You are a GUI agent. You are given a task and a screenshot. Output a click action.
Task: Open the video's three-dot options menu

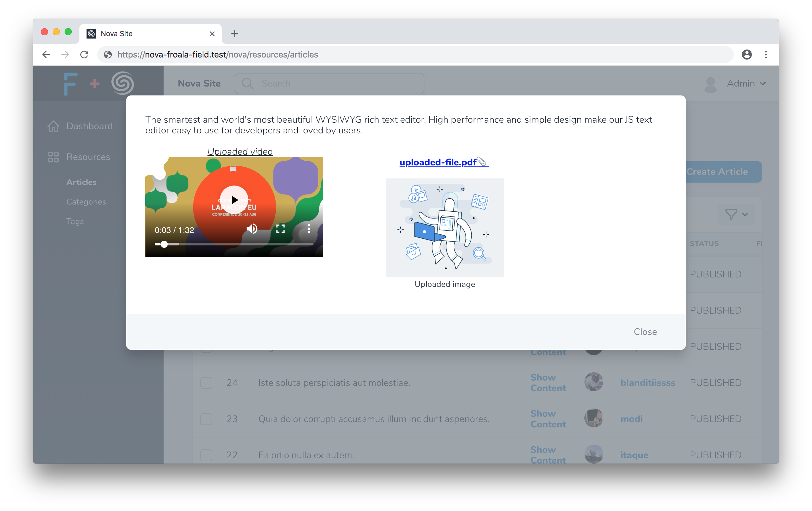pos(309,229)
